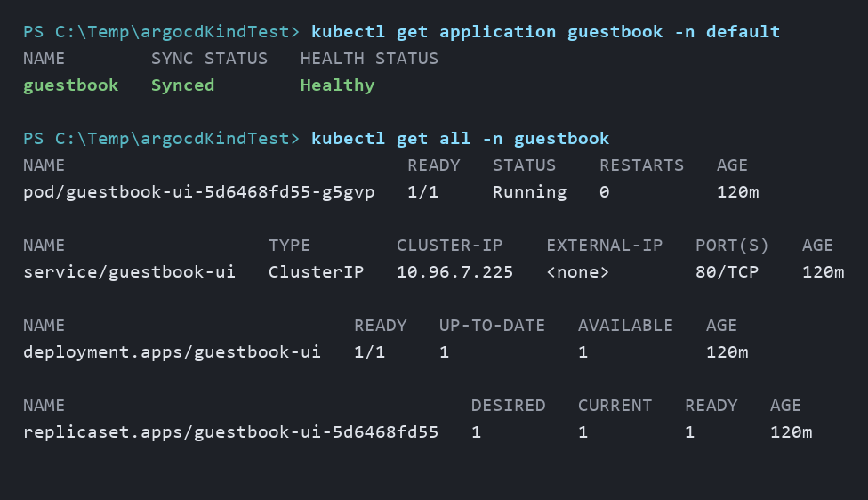The image size is (868, 500).
Task: Click the '<none>' external IP value
Action: [x=577, y=272]
